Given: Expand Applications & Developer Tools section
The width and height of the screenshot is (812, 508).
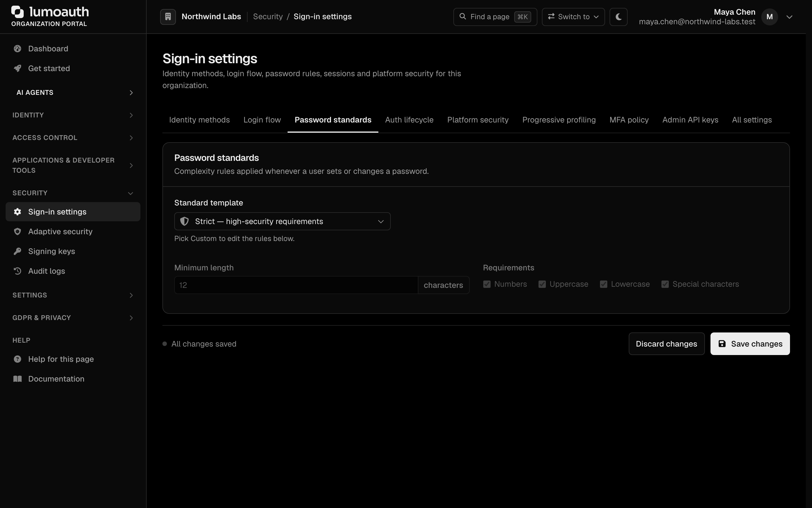Looking at the screenshot, I should click(x=73, y=165).
